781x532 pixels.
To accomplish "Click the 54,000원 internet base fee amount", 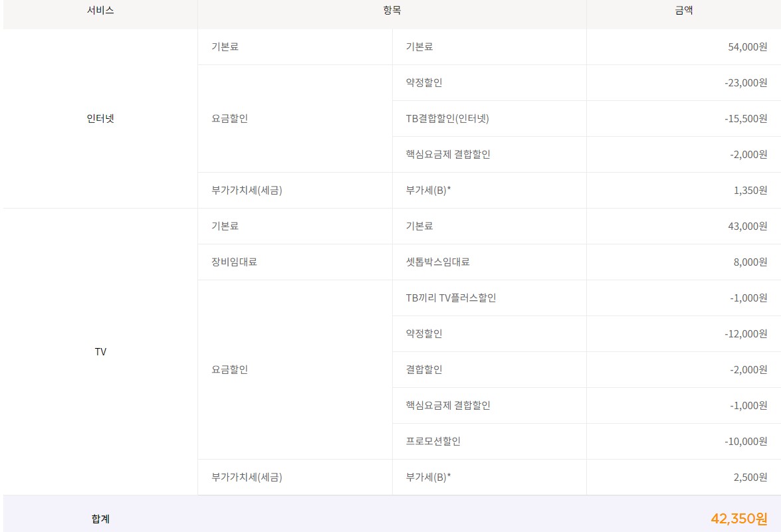I will click(x=747, y=47).
